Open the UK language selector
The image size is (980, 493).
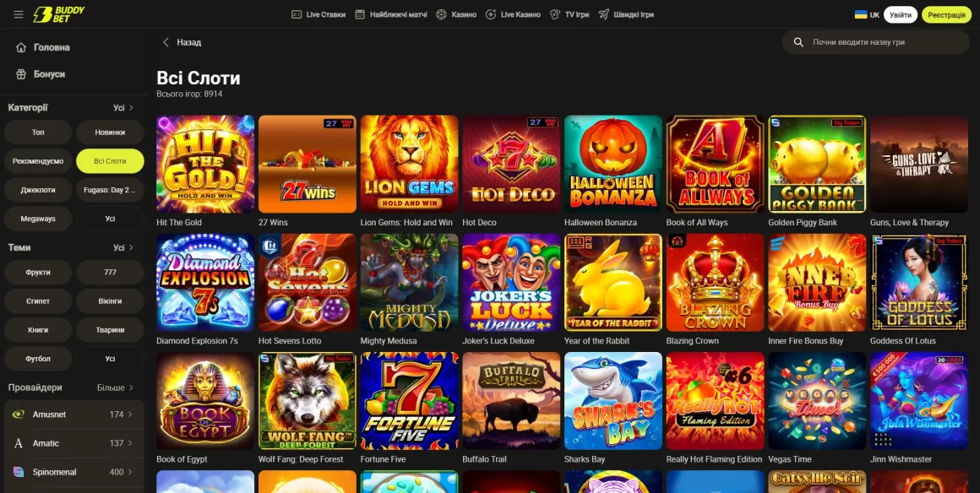click(867, 14)
